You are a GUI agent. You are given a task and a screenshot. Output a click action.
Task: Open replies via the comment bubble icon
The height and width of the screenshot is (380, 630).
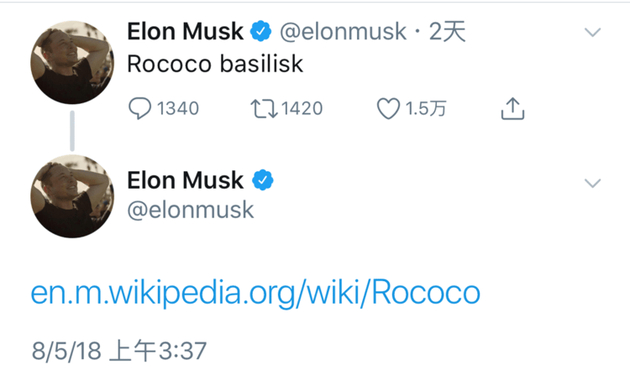tap(139, 108)
